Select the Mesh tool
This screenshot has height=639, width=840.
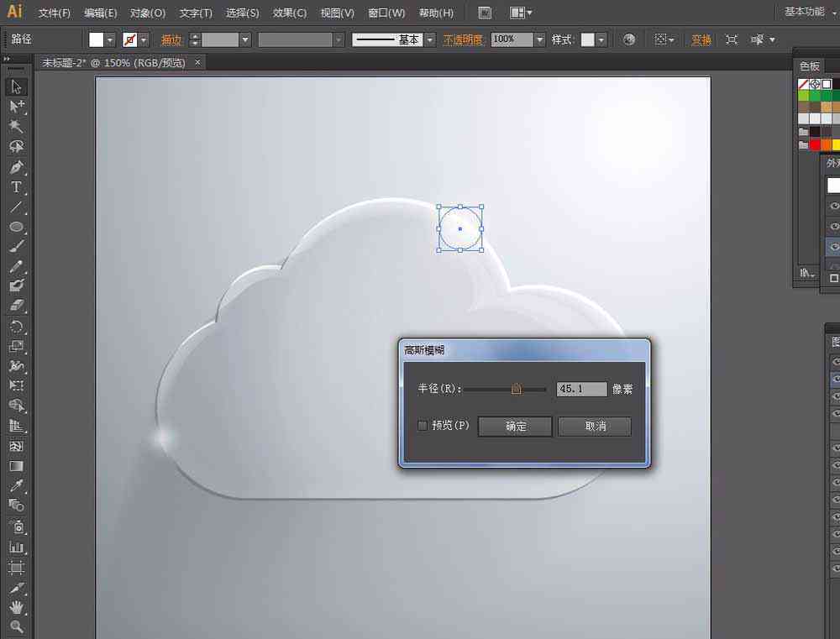click(x=16, y=446)
